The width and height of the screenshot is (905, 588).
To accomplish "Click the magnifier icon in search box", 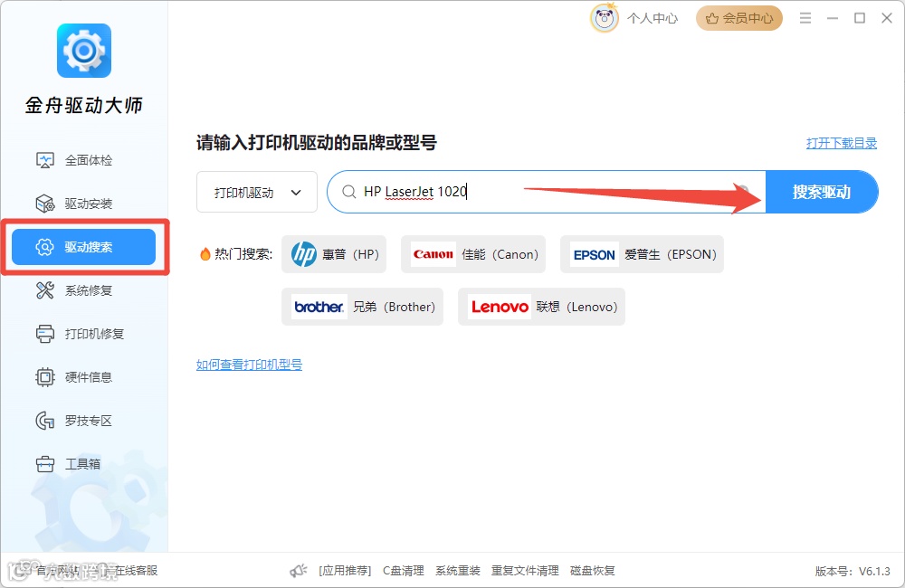I will click(348, 192).
